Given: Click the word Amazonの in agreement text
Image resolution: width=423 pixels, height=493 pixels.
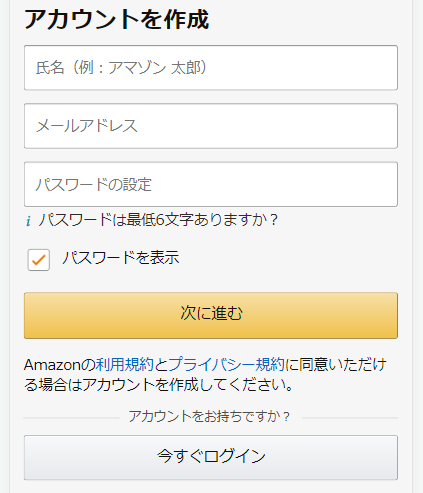Looking at the screenshot, I should click(60, 365).
